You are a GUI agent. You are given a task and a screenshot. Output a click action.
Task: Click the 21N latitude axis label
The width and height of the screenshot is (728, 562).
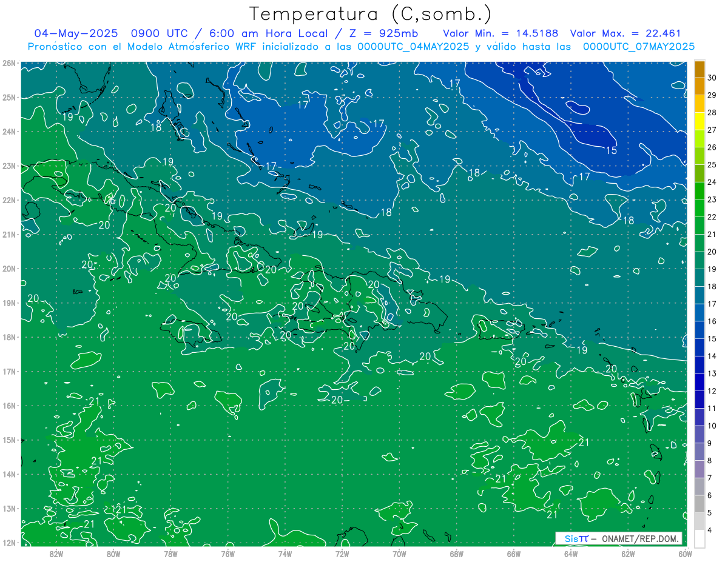coord(8,234)
